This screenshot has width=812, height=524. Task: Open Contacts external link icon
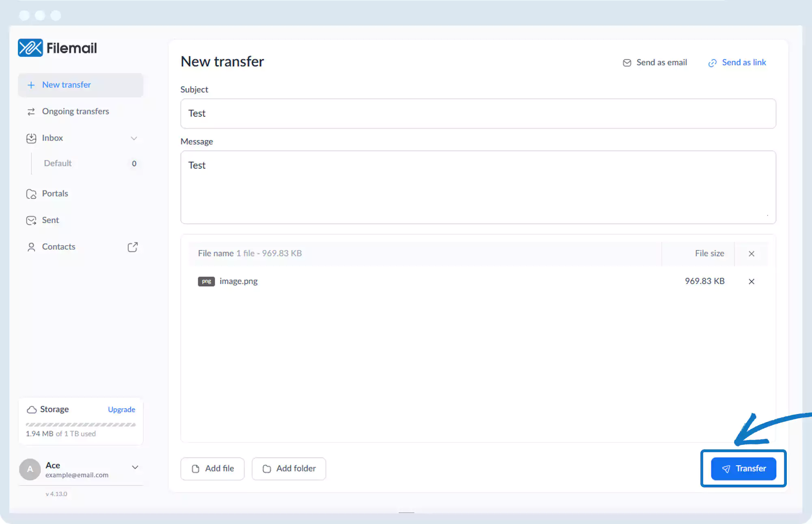pyautogui.click(x=132, y=247)
